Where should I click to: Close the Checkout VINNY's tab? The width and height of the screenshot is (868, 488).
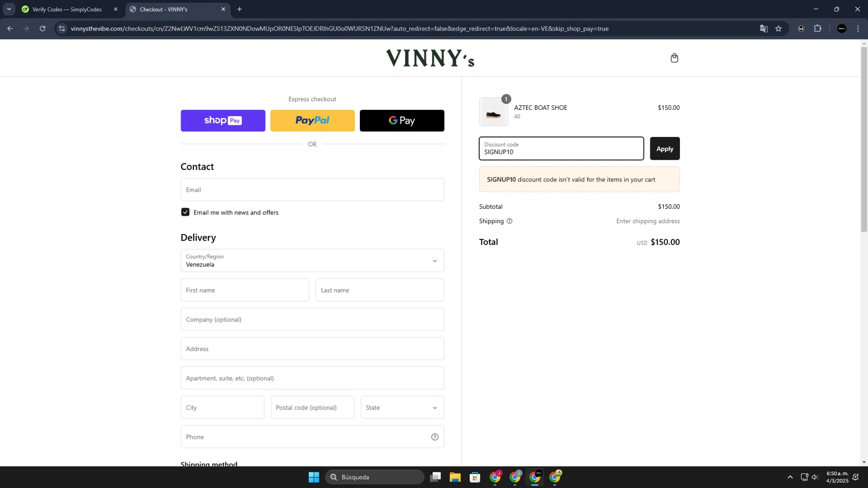point(223,9)
